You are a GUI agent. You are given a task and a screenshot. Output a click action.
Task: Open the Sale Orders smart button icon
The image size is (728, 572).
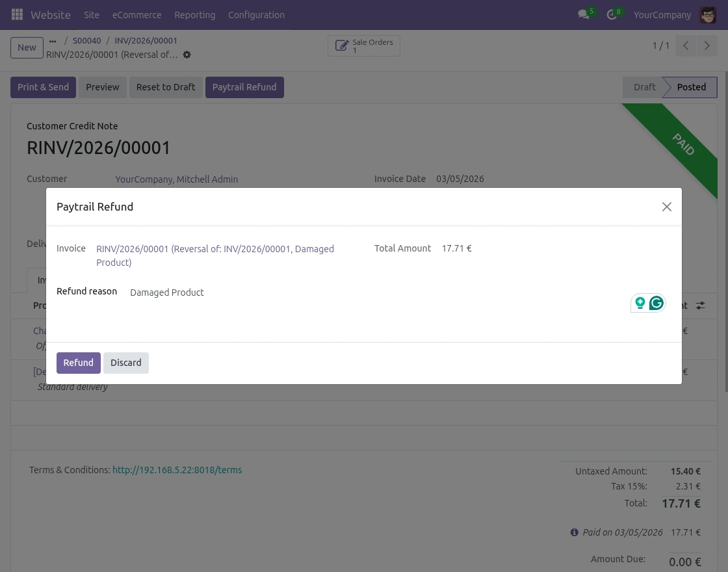[343, 45]
